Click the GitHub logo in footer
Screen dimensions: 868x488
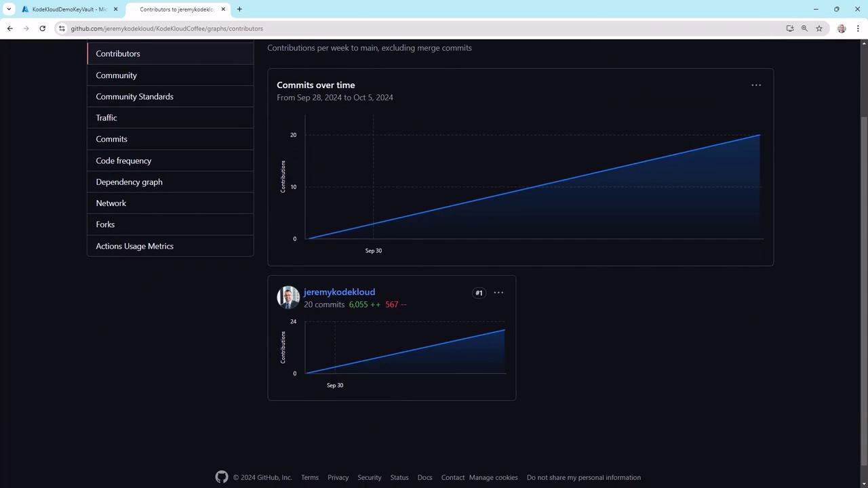[x=222, y=477]
